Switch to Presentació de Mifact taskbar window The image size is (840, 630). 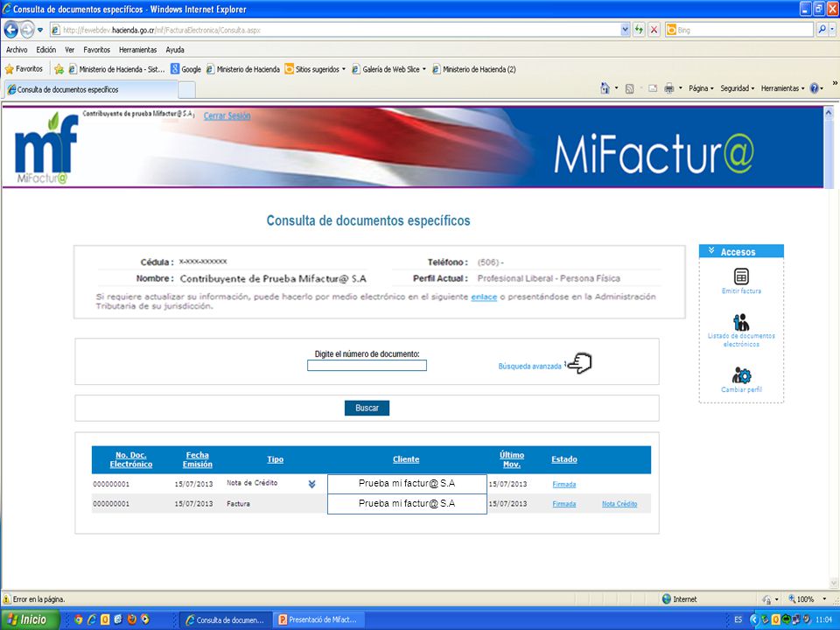[318, 619]
